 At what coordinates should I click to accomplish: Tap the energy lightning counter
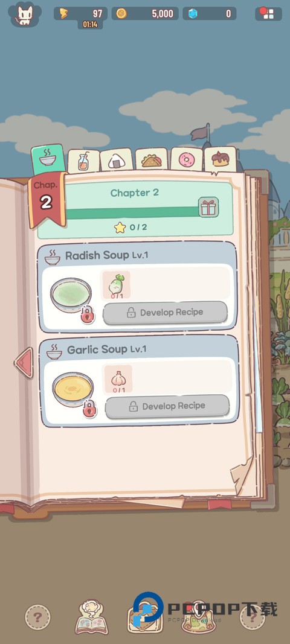(80, 13)
